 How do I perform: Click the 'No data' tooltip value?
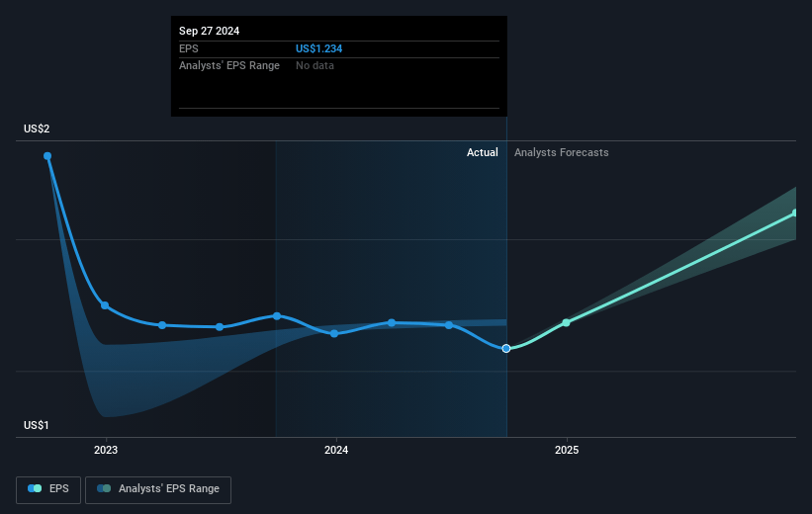click(315, 66)
